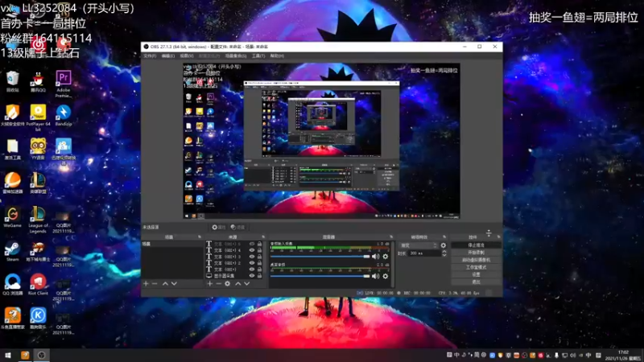The image size is (644, 362).
Task: Move scene down with the arrow
Action: [174, 284]
